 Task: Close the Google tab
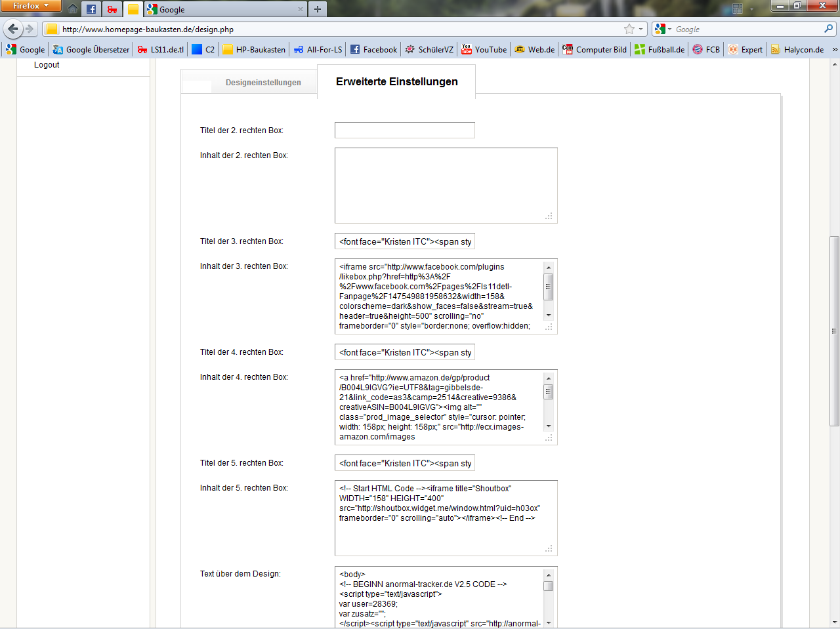coord(301,9)
